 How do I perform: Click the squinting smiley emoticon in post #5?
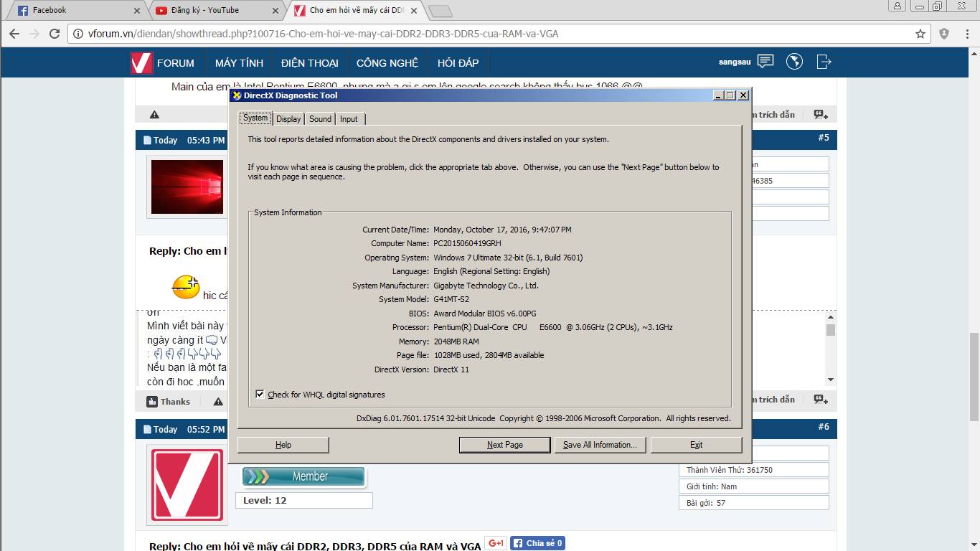[186, 287]
